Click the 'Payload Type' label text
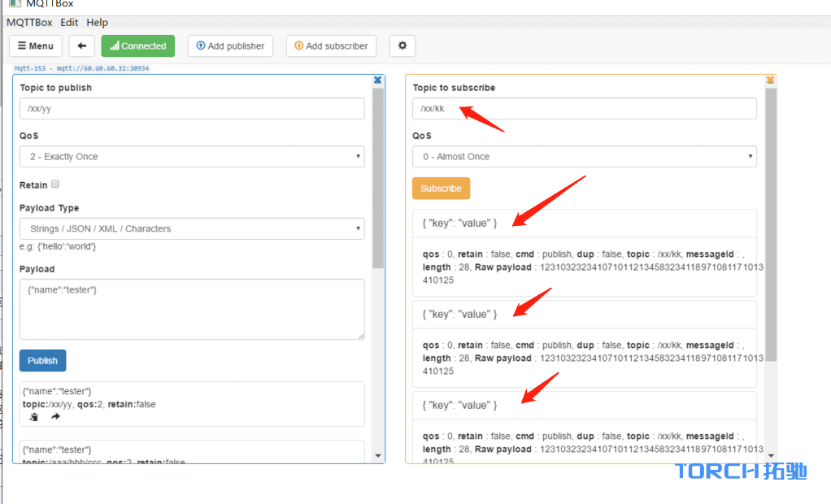This screenshot has height=504, width=831. point(50,208)
